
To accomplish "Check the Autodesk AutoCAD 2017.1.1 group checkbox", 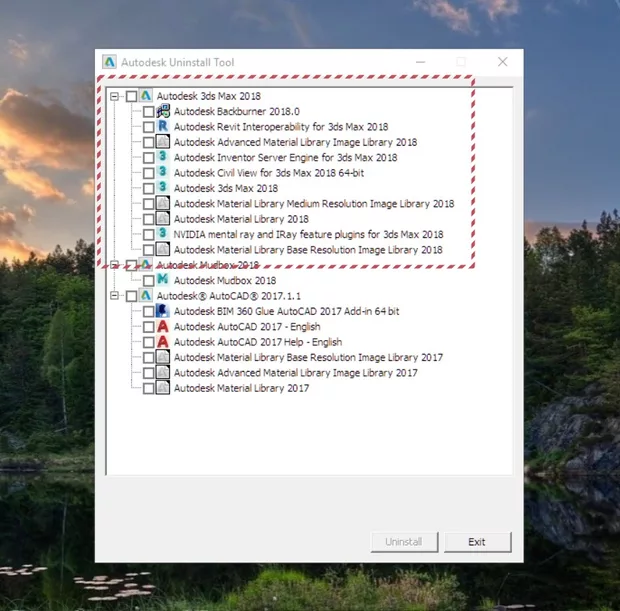I will click(132, 296).
